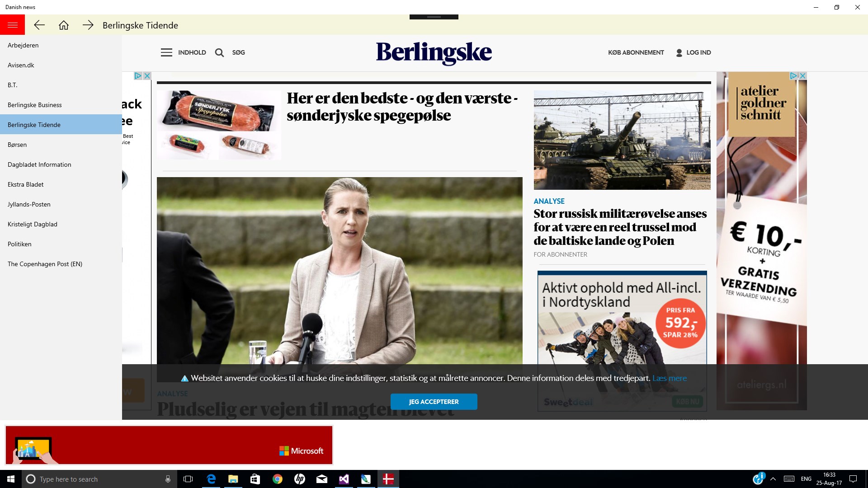Open Task View in the taskbar
Image resolution: width=868 pixels, height=488 pixels.
click(x=188, y=479)
